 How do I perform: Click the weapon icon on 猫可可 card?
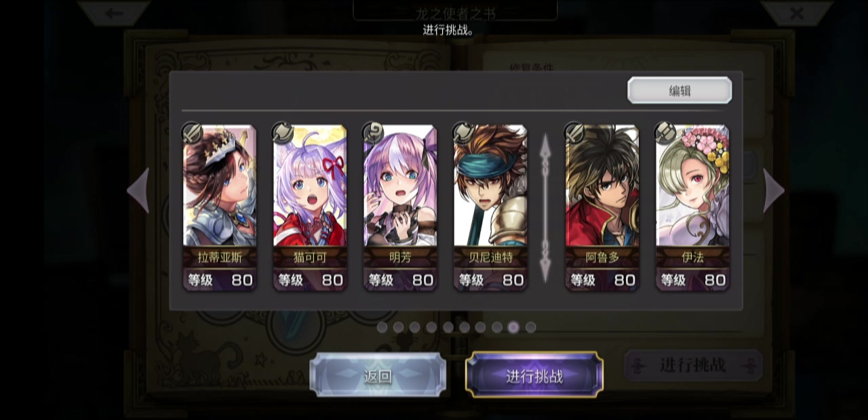tap(283, 133)
